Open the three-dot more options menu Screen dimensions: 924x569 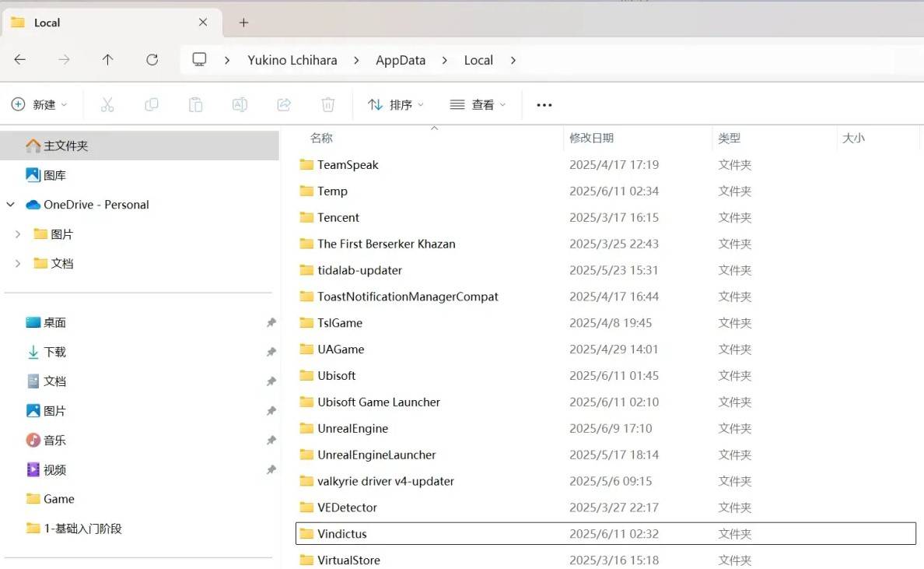(544, 105)
